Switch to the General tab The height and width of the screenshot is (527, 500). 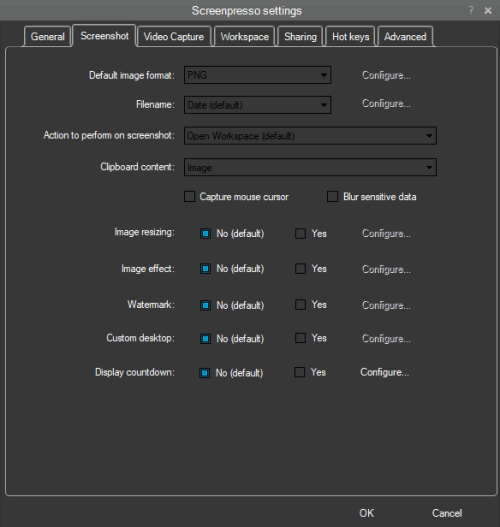(x=47, y=36)
